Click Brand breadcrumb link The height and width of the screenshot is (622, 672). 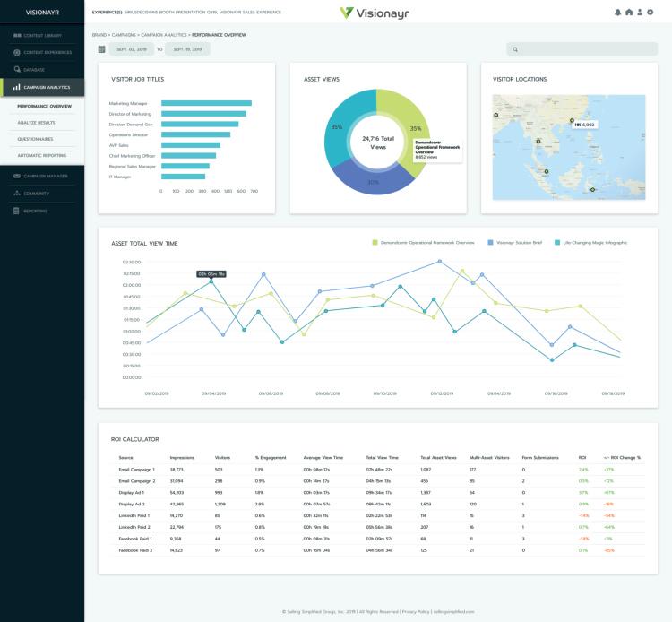[99, 35]
